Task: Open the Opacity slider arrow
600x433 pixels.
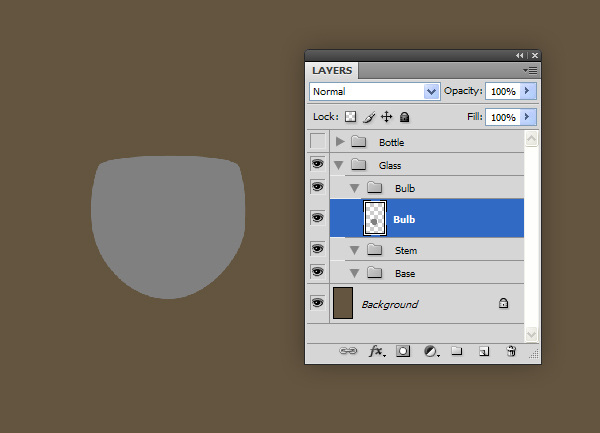Action: click(528, 91)
